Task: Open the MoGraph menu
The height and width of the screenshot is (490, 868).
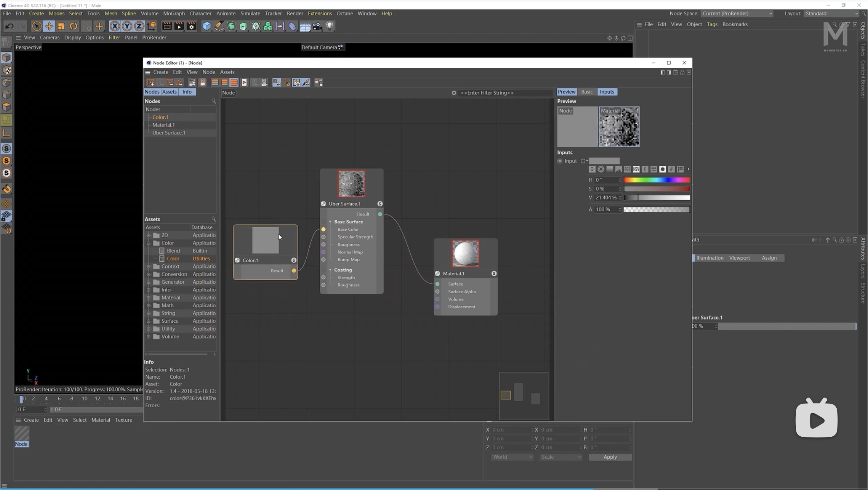Action: [174, 14]
